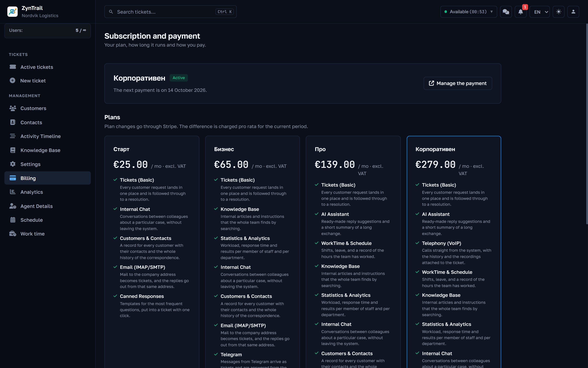Open the Available status dropdown
This screenshot has width=588, height=368.
[468, 12]
